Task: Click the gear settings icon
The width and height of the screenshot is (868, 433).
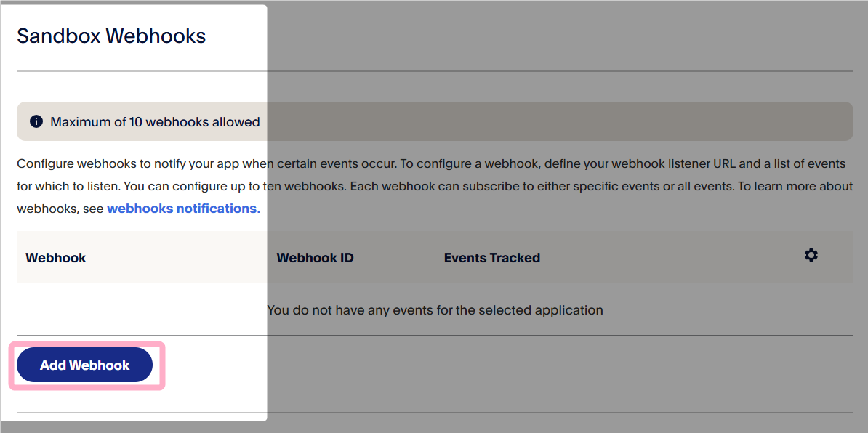Action: pos(811,255)
